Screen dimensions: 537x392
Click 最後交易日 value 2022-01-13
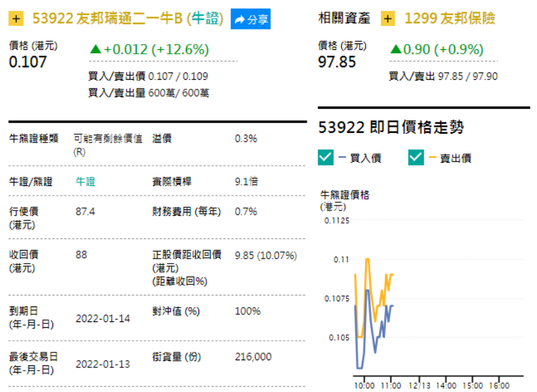point(102,364)
